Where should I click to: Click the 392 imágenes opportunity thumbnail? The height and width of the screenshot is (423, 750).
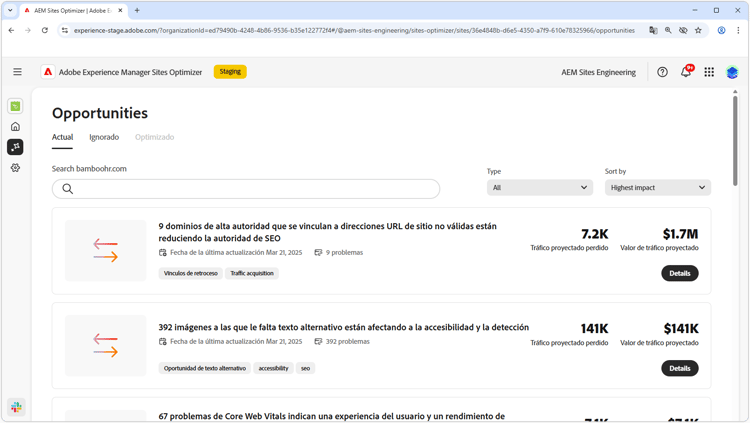tap(106, 345)
